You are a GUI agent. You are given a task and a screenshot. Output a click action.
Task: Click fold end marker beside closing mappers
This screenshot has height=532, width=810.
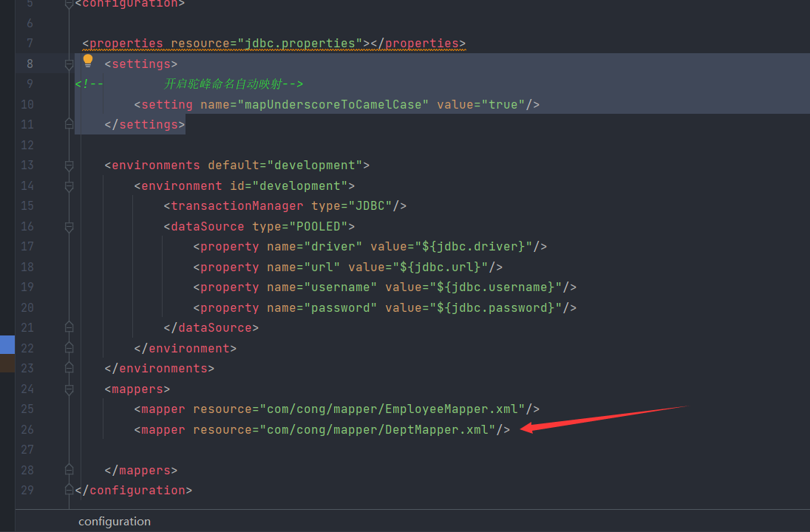(69, 470)
